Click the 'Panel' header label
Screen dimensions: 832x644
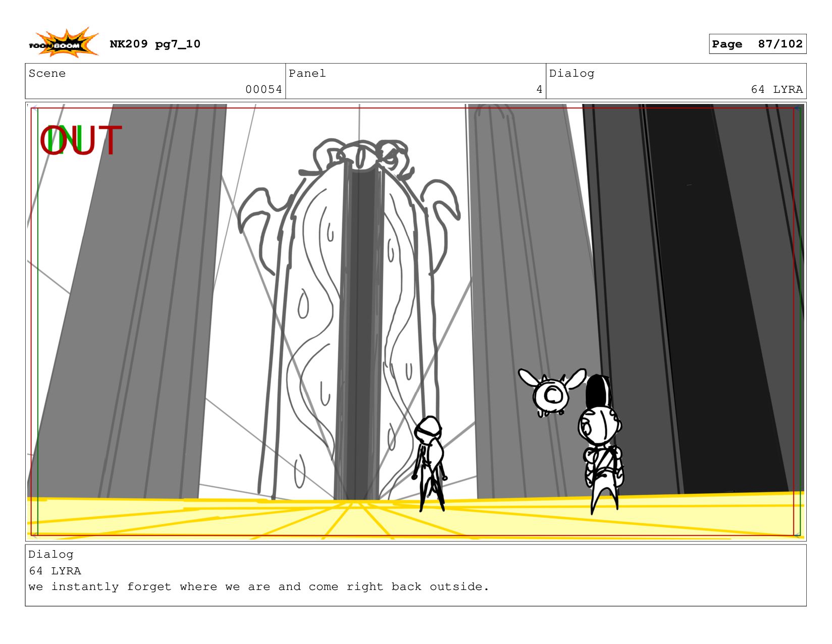tap(307, 73)
